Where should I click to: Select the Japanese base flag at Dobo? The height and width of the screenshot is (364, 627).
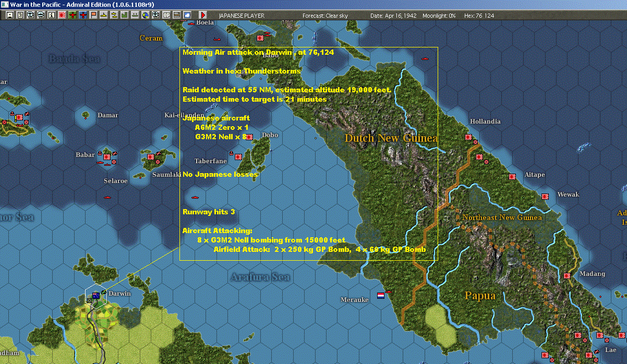click(x=249, y=137)
